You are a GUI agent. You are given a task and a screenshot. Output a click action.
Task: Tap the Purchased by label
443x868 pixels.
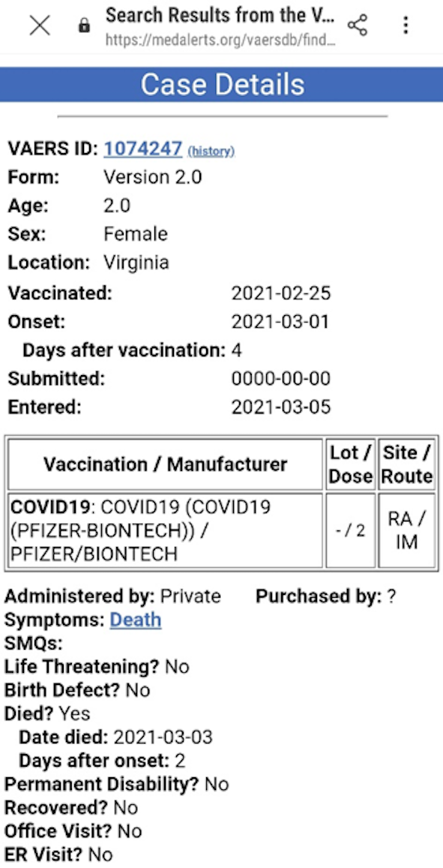319,596
